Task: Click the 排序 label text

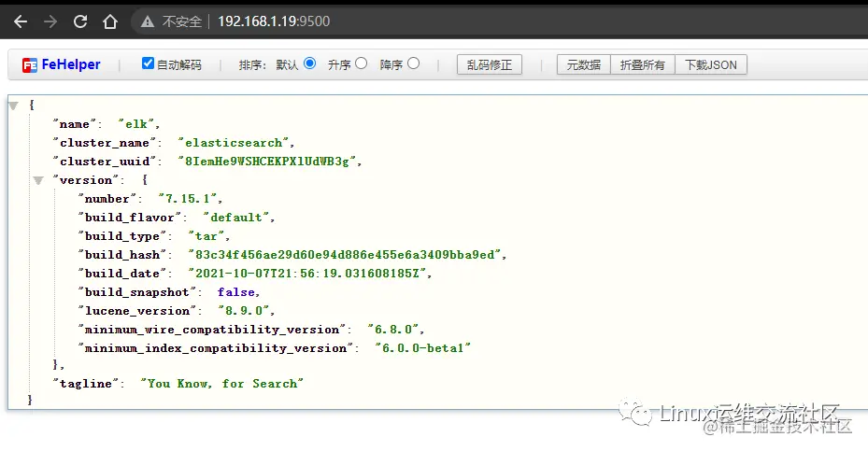Action: tap(252, 65)
